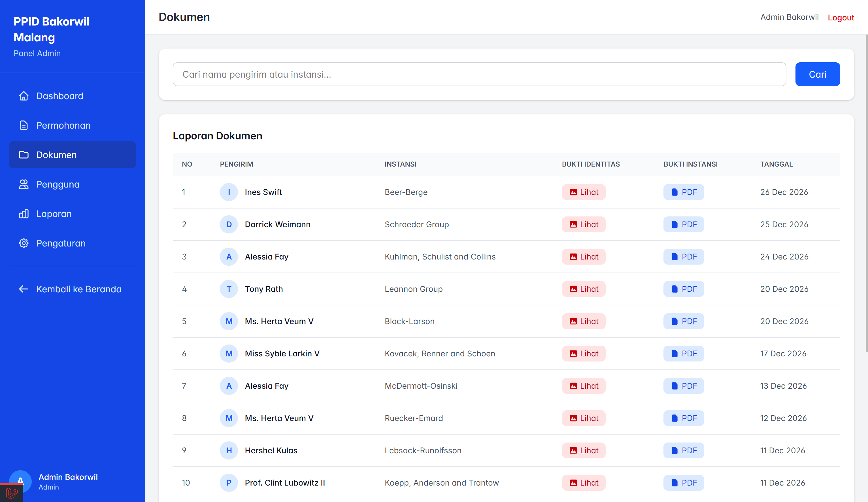Click the Admin Bakorwil avatar in sidebar footer
The image size is (868, 502).
click(20, 481)
